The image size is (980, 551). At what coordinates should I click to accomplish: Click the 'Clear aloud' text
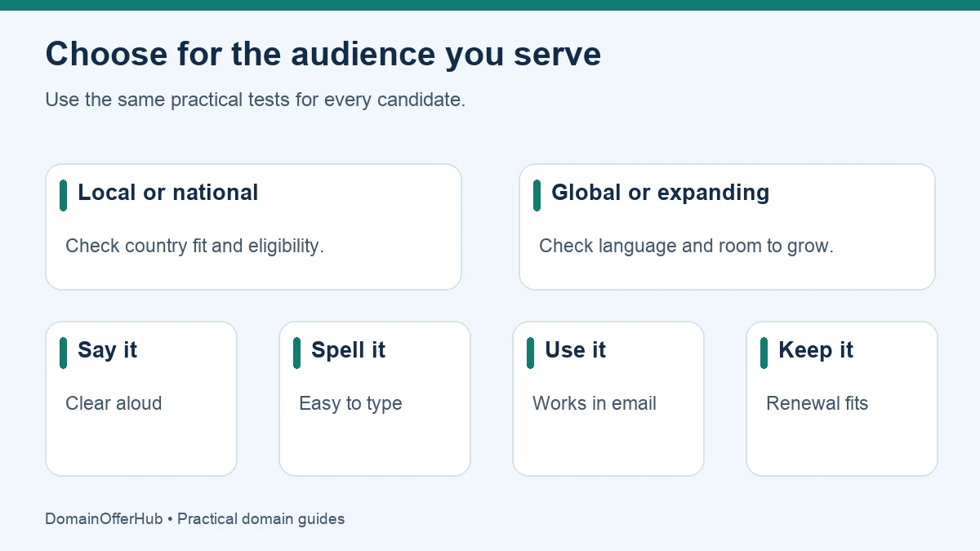[114, 403]
